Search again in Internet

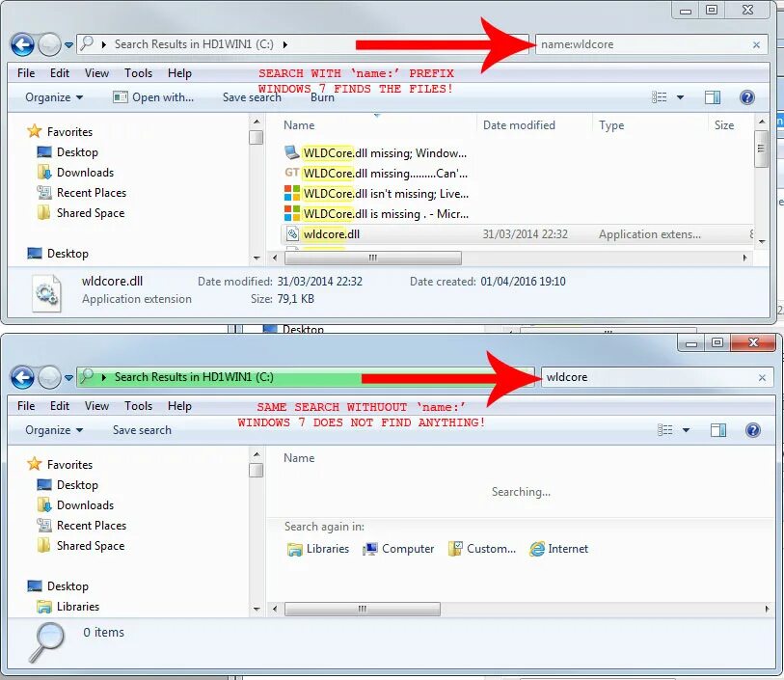coord(559,549)
